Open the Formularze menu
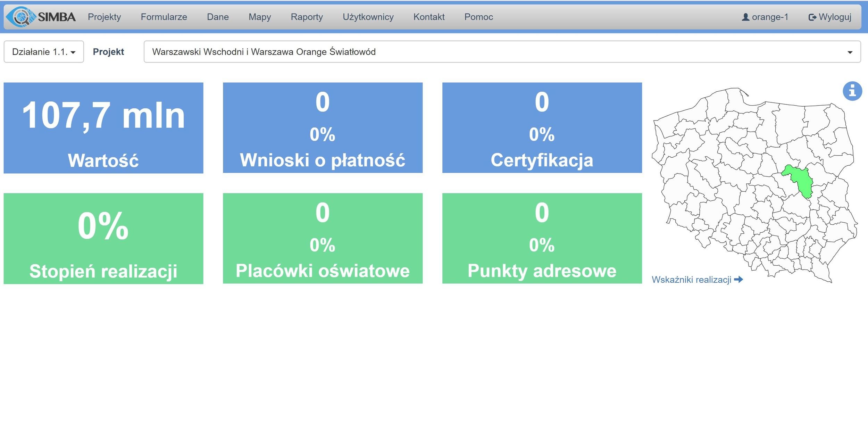The height and width of the screenshot is (431, 868). click(164, 17)
